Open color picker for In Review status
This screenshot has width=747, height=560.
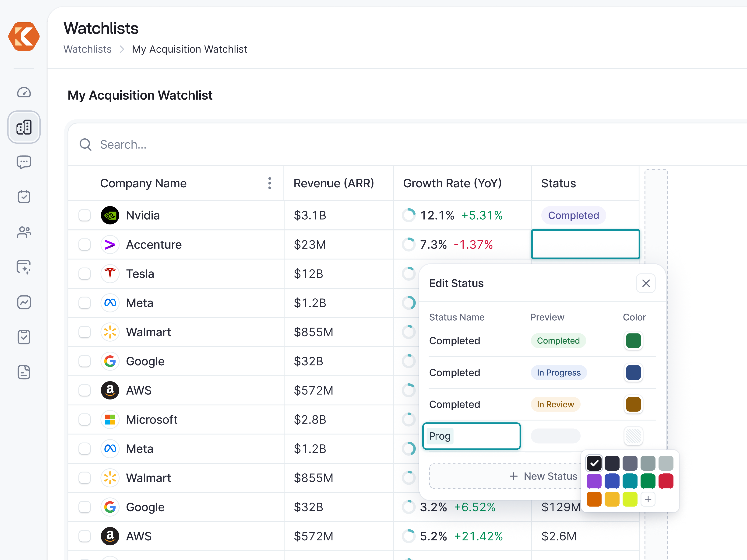point(633,404)
